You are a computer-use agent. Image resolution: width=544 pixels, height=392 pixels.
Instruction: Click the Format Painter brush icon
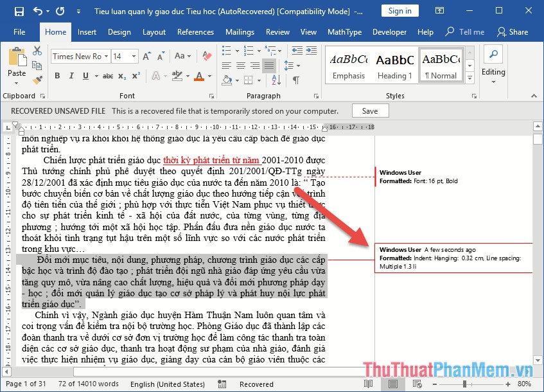coord(37,80)
